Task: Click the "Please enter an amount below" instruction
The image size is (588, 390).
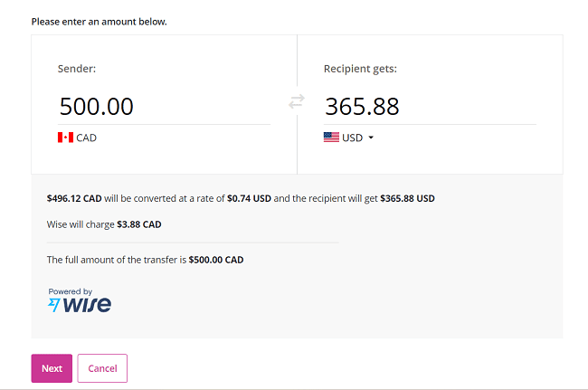Action: 99,21
